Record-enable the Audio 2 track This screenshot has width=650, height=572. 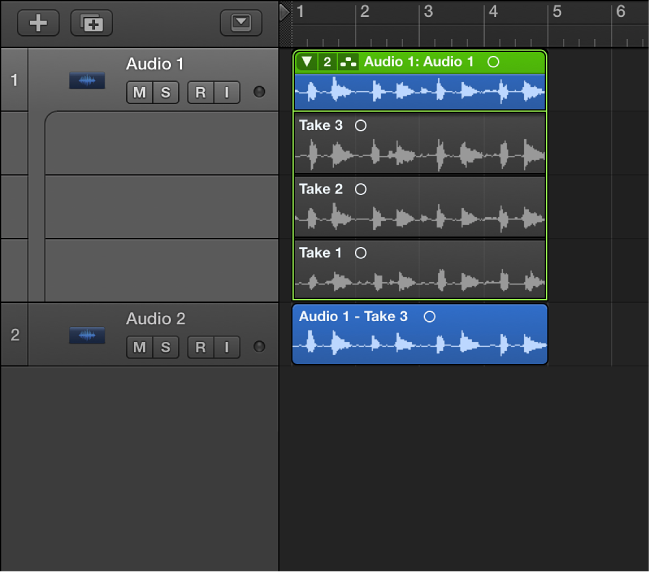click(x=200, y=347)
